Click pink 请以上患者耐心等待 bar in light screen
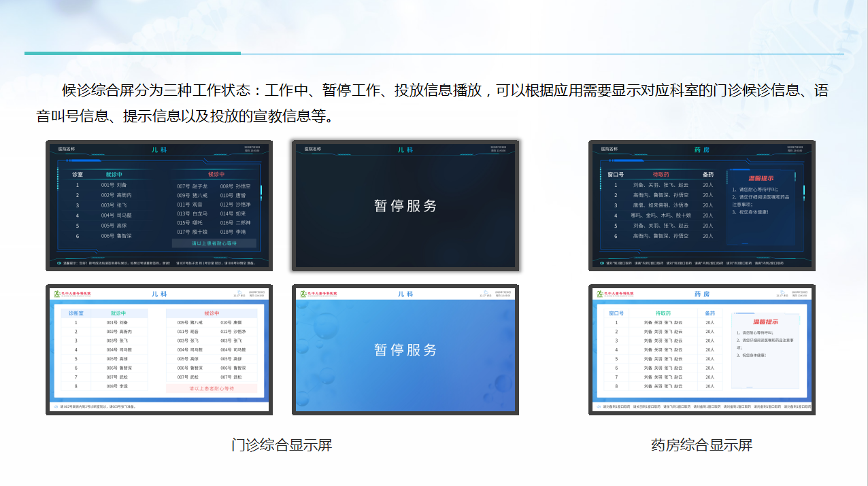Image resolution: width=868 pixels, height=486 pixels. 212,389
